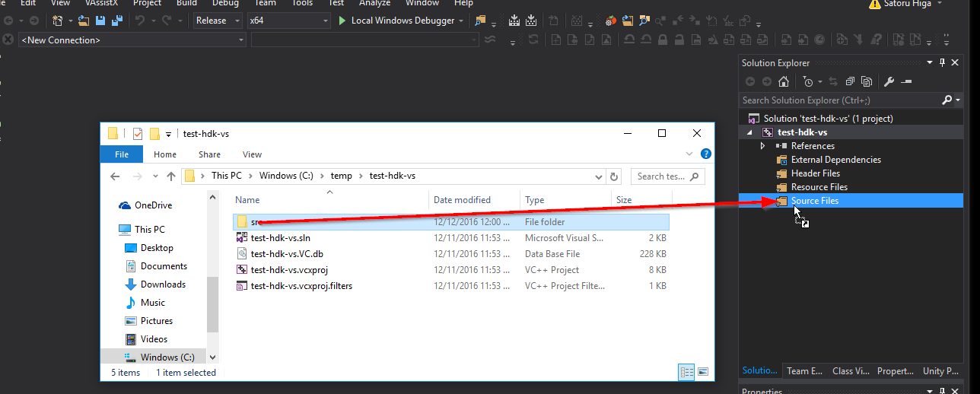Screen dimensions: 980x394
Task: Select the test-hdk-vs.vcxproj.filters file
Action: tap(452, 286)
